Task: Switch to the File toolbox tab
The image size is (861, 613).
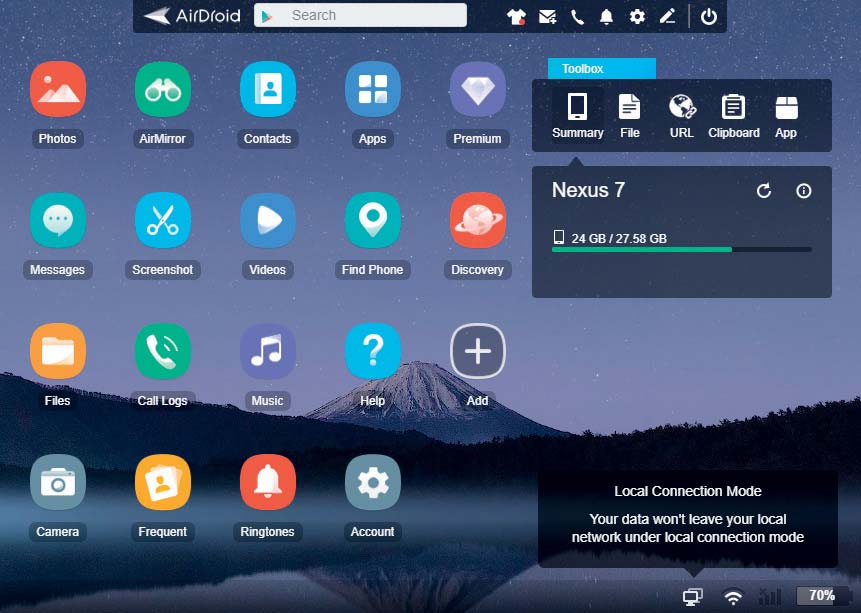Action: tap(629, 115)
